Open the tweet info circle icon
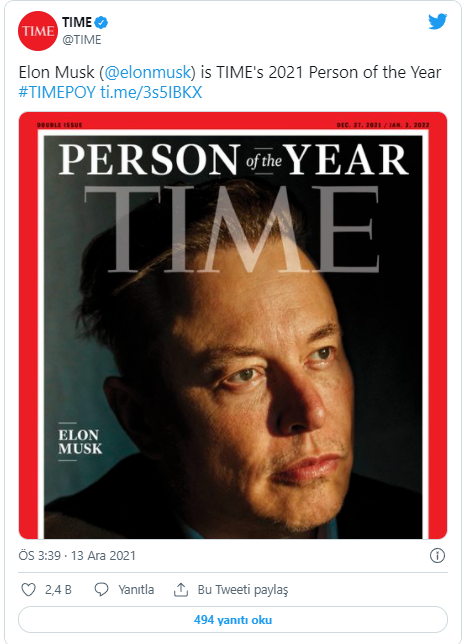The height and width of the screenshot is (644, 467). [437, 556]
